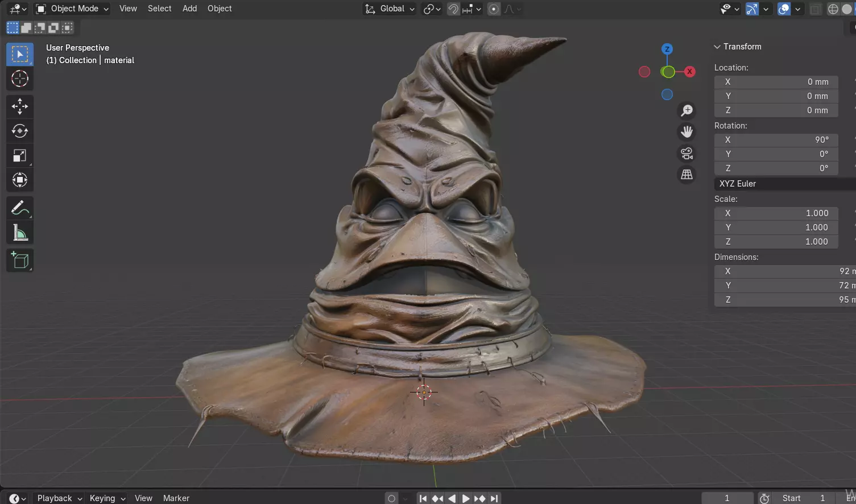Open the XYZ Euler rotation mode dropdown

(x=785, y=184)
